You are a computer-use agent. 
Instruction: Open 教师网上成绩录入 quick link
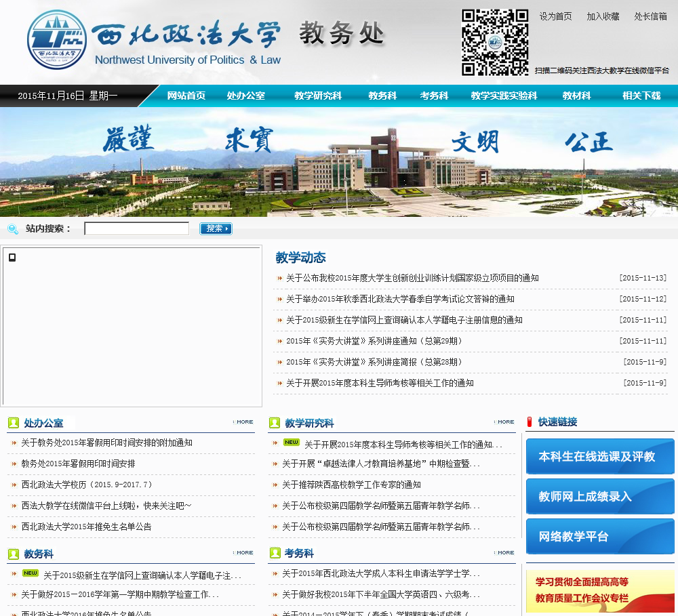point(600,496)
